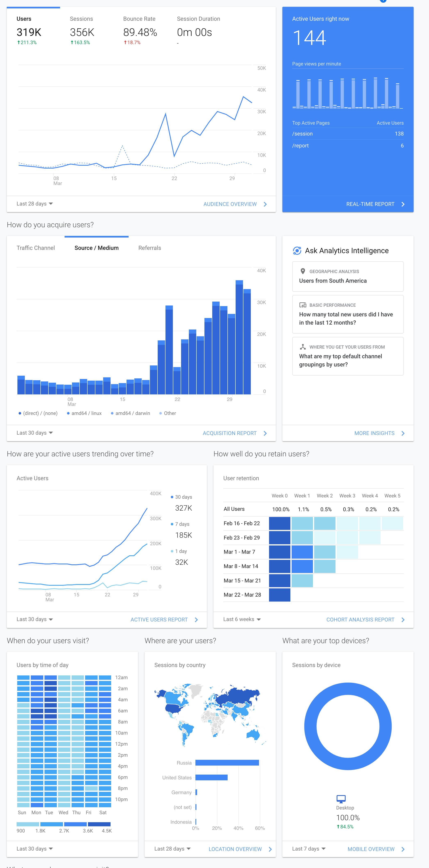The height and width of the screenshot is (868, 429).
Task: Click the More Insights chevron arrow
Action: click(x=403, y=433)
